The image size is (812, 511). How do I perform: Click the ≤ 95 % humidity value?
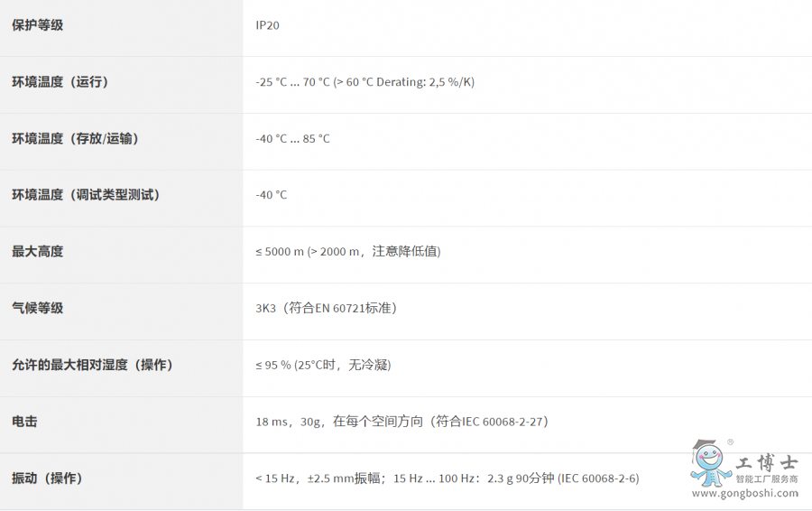coord(323,366)
